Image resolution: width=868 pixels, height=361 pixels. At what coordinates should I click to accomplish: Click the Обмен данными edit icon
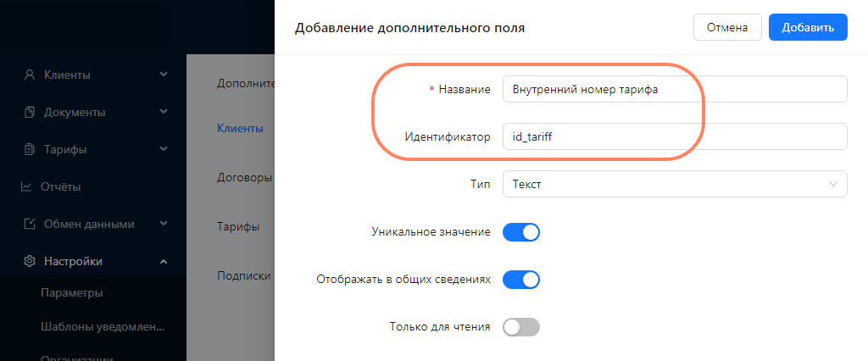pyautogui.click(x=30, y=225)
